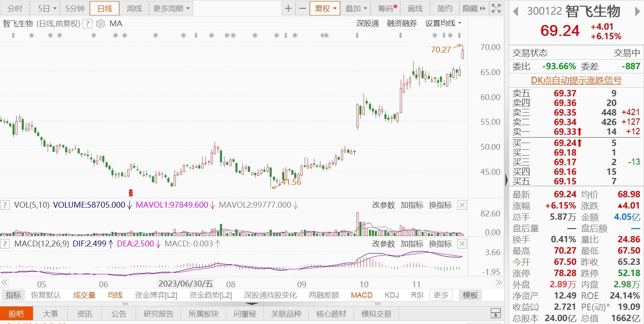Zoom out the chart with the minus icon
This screenshot has height=324, width=644.
(303, 8)
